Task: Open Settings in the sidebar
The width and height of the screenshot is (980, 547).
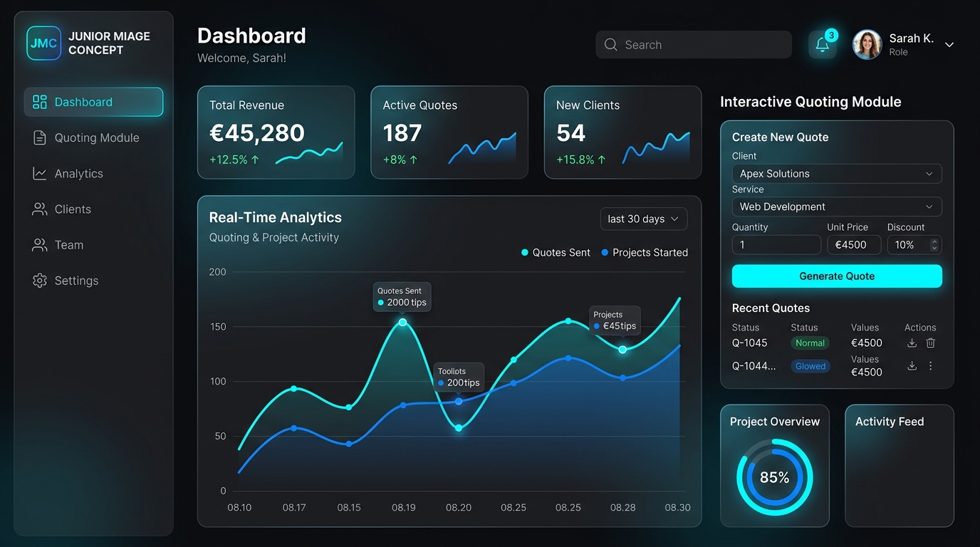Action: 93,281
